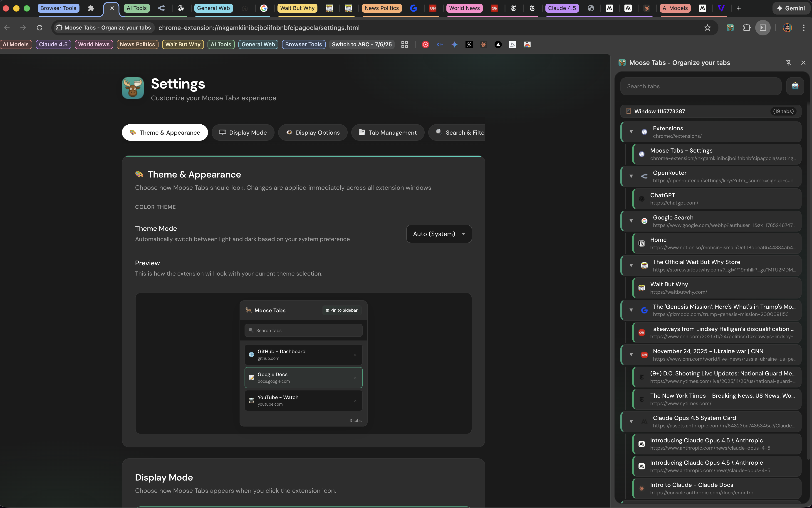The image size is (812, 508).
Task: Open a new browser tab
Action: [739, 8]
